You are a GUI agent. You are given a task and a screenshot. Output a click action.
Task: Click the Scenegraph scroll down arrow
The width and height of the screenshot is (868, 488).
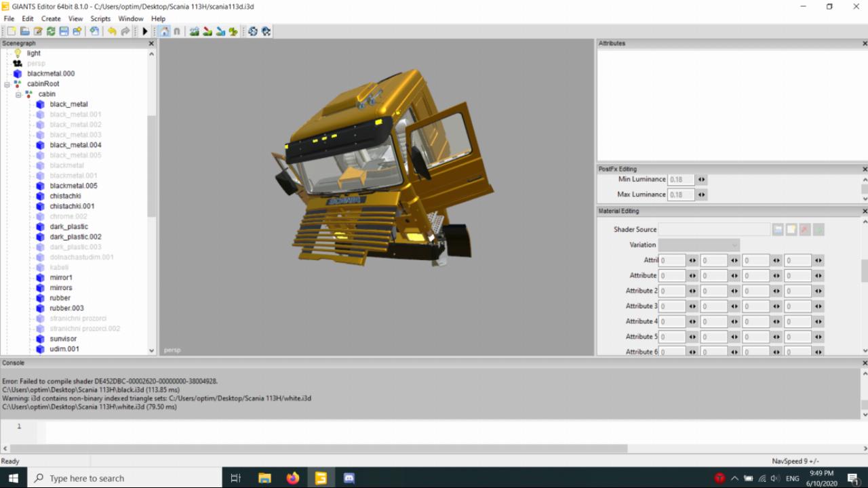click(x=151, y=350)
